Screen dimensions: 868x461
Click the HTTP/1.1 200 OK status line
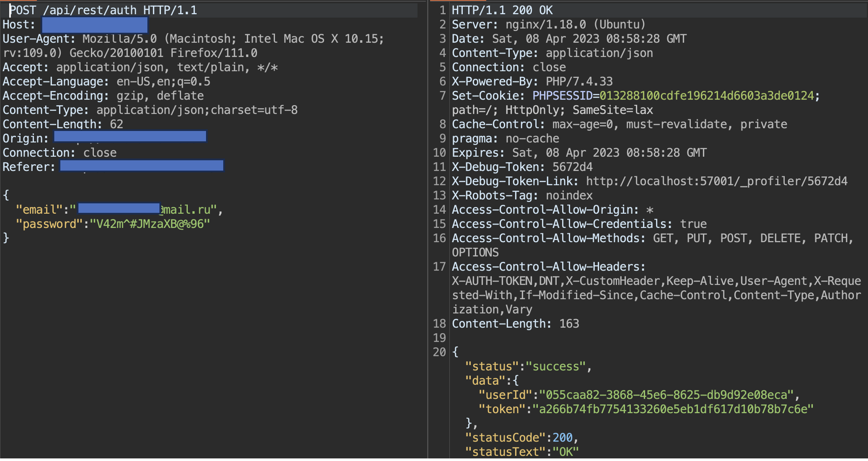[502, 10]
